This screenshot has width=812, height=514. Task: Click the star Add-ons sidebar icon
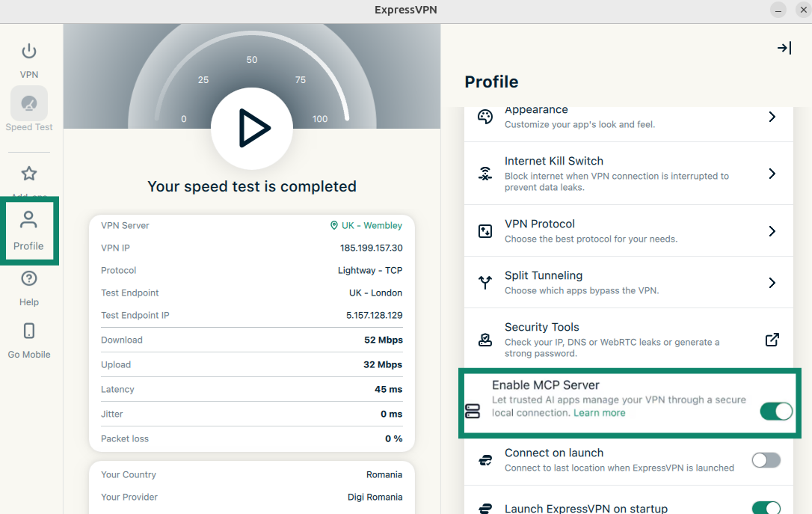(x=29, y=174)
